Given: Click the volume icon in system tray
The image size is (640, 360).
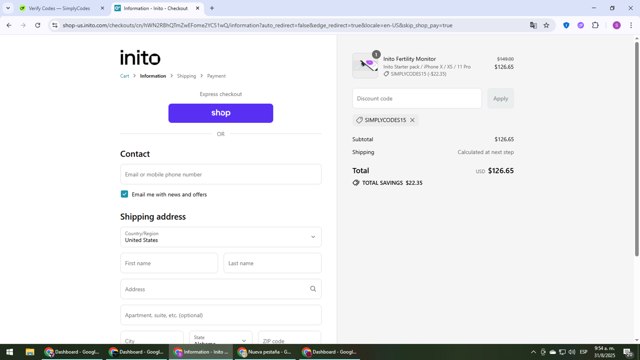Looking at the screenshot, I should tap(572, 352).
